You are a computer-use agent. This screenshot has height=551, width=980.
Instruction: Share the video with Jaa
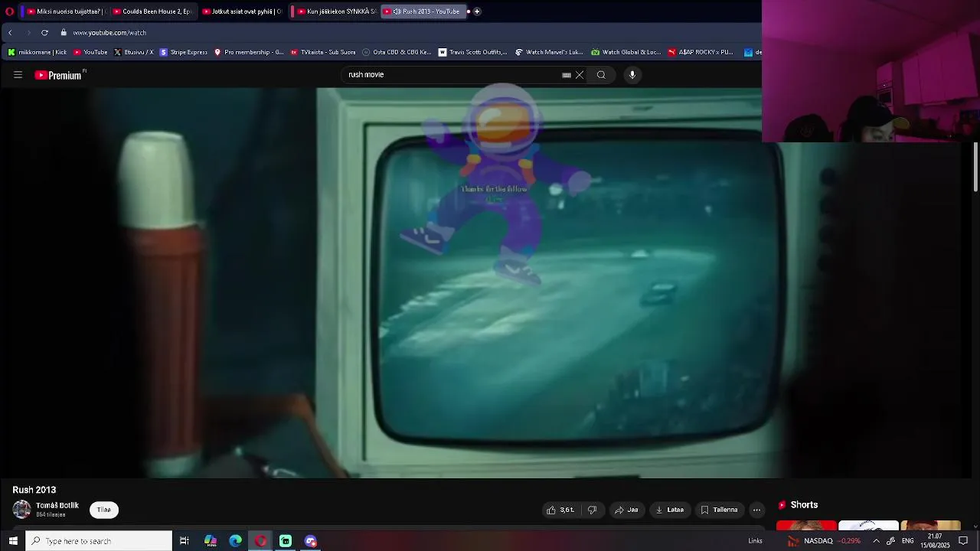pos(626,510)
